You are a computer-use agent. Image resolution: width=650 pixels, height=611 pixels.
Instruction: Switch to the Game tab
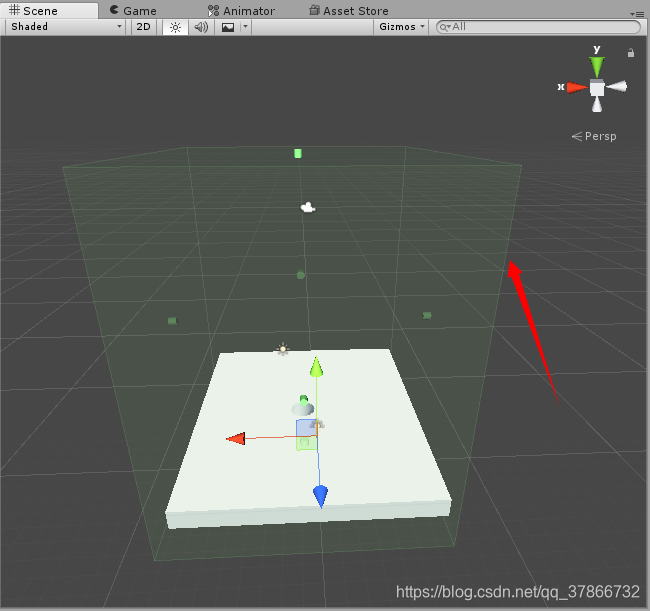[x=133, y=10]
